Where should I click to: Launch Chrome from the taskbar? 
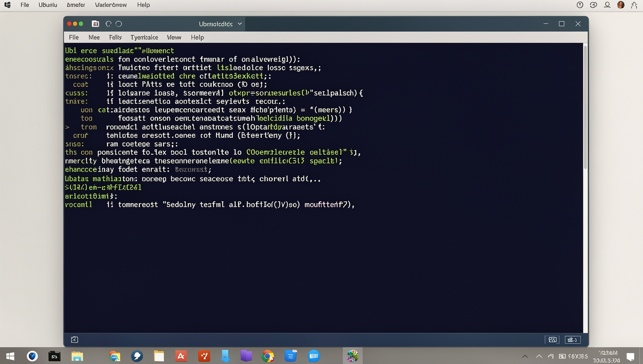(x=268, y=356)
